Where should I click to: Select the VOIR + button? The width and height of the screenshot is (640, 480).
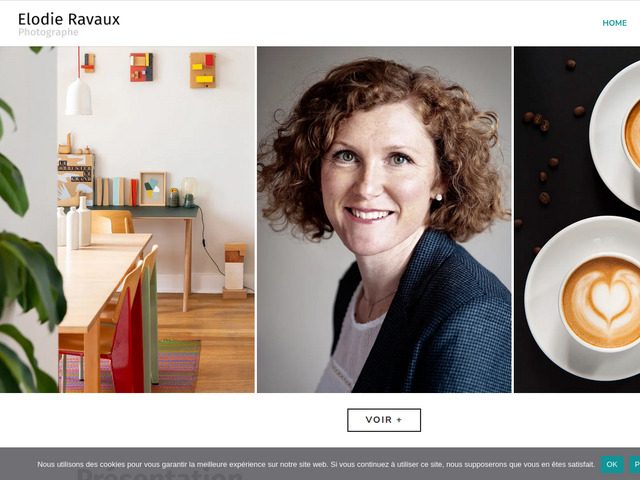[x=384, y=420]
